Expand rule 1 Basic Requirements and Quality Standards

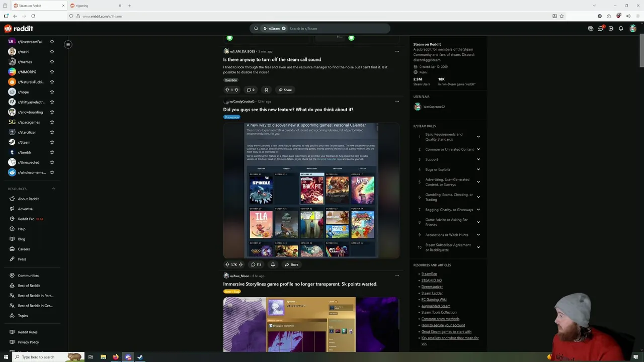478,137
